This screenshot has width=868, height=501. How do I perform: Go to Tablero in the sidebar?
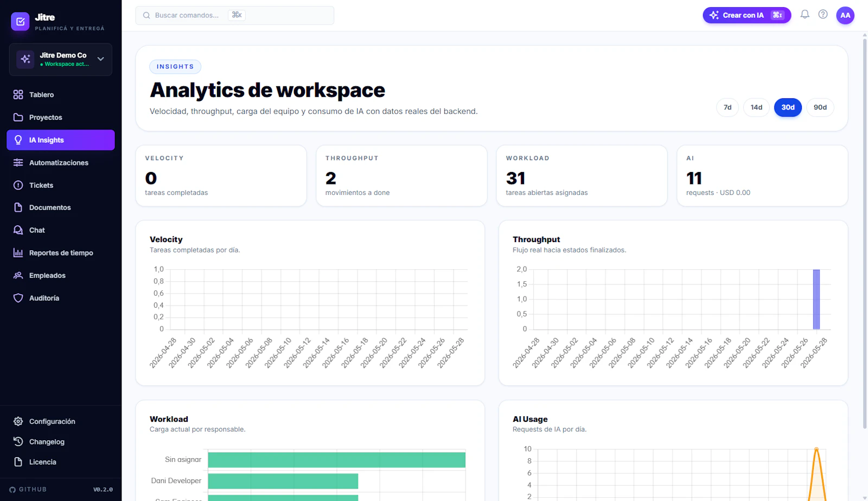tap(61, 94)
